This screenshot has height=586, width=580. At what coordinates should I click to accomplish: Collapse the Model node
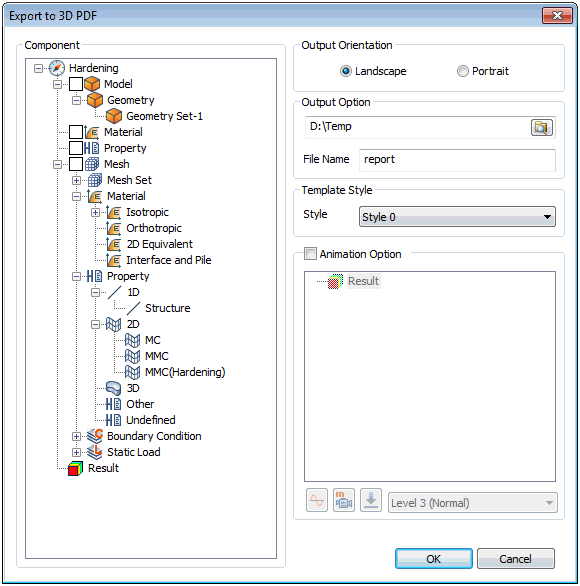57,84
